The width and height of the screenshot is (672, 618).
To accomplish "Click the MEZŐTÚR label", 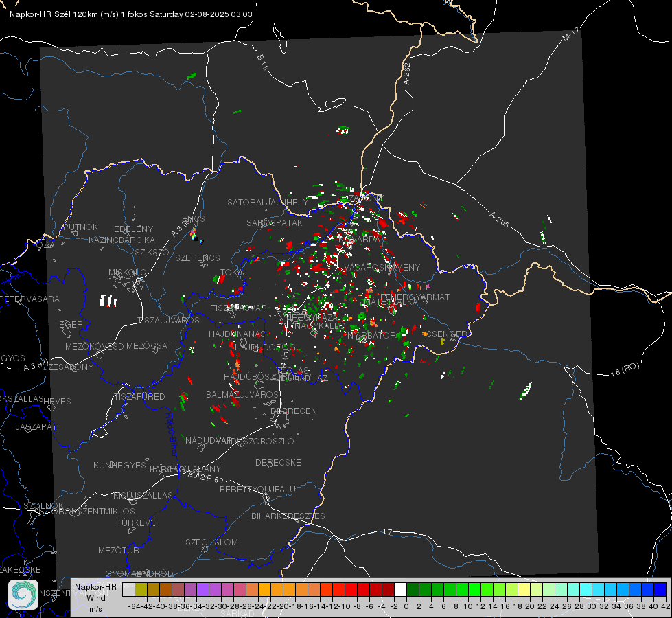I will [x=119, y=550].
